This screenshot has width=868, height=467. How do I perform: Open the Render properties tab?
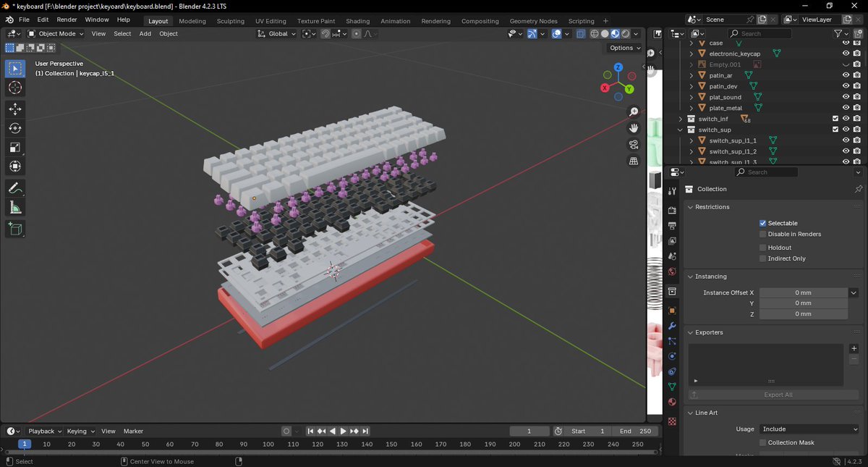[672, 211]
